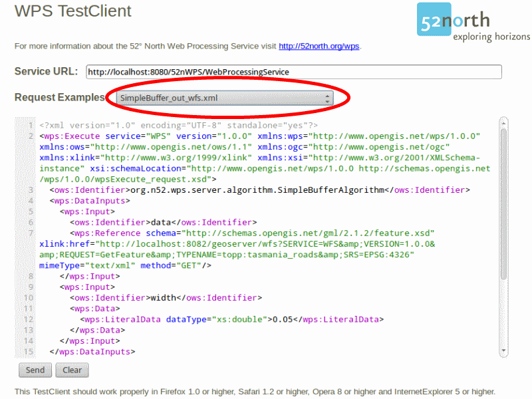Click the Clear button

point(72,370)
